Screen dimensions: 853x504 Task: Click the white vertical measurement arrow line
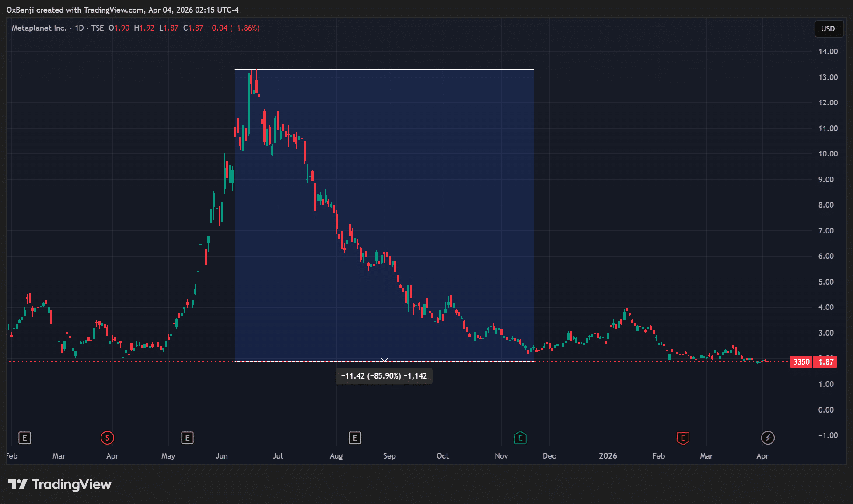(385, 175)
